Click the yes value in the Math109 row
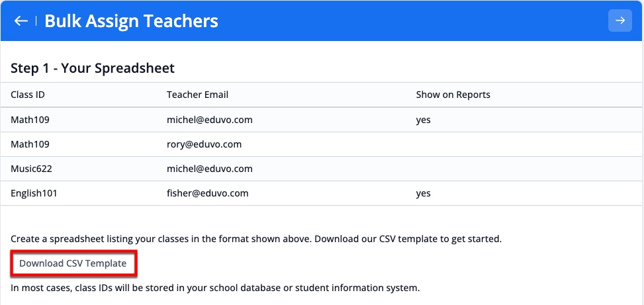Screen dimensions: 644x305 pyautogui.click(x=423, y=120)
